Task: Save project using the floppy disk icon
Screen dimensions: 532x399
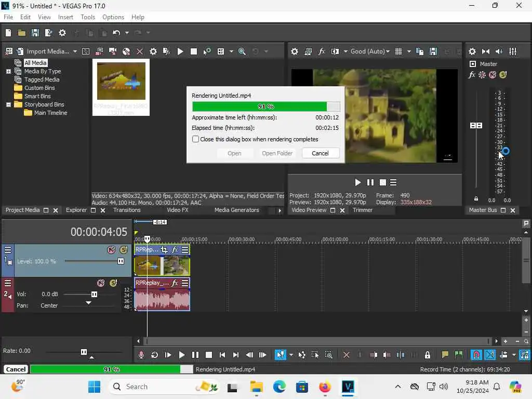Action: pyautogui.click(x=35, y=33)
